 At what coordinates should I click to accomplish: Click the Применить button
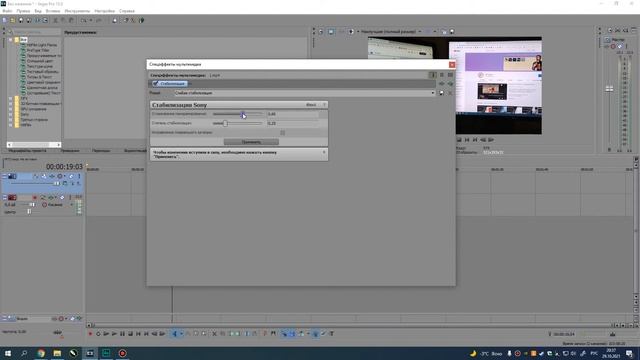pyautogui.click(x=251, y=142)
